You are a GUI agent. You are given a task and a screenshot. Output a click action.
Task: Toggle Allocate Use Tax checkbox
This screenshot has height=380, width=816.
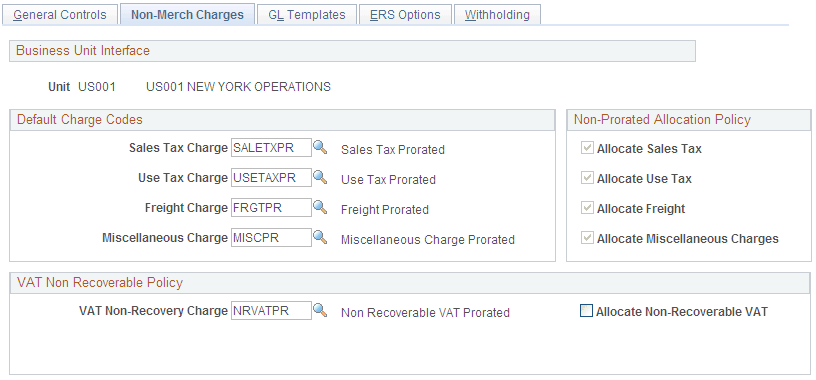tap(587, 179)
